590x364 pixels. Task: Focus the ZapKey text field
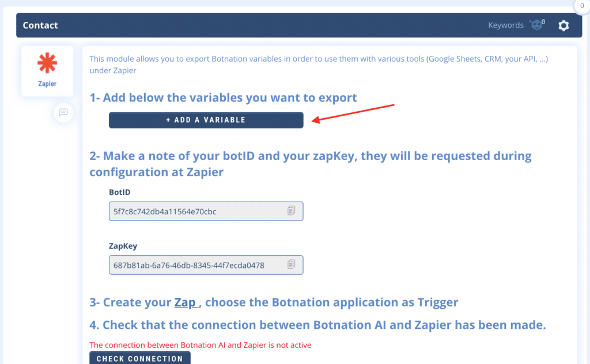196,265
